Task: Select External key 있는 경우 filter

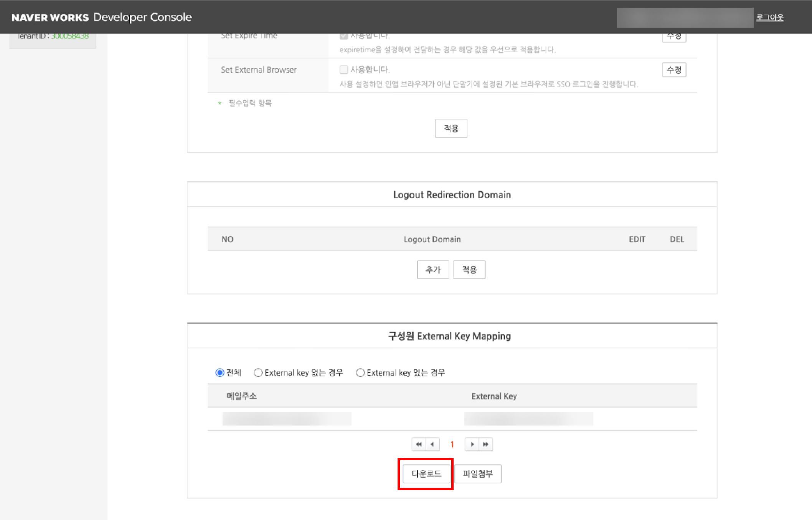Action: [360, 373]
